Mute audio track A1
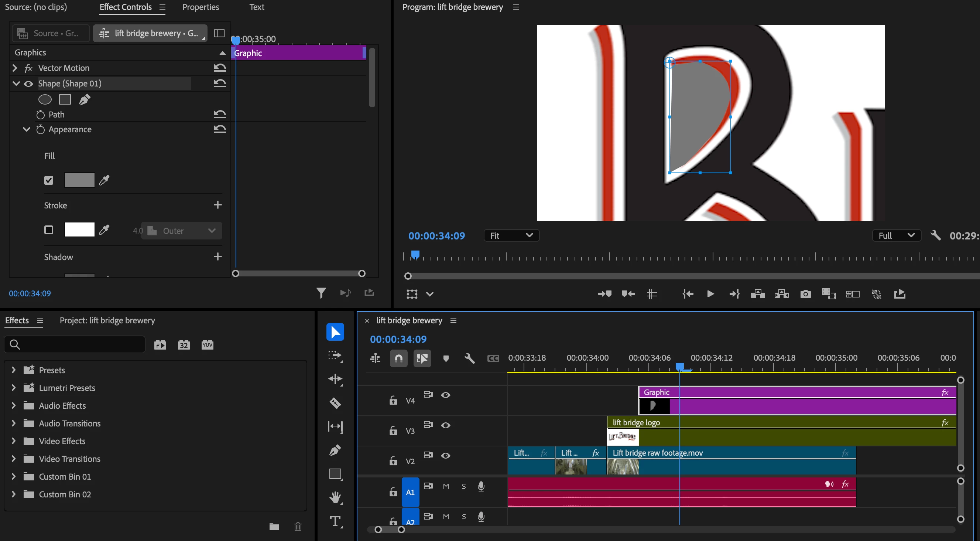 click(x=446, y=486)
